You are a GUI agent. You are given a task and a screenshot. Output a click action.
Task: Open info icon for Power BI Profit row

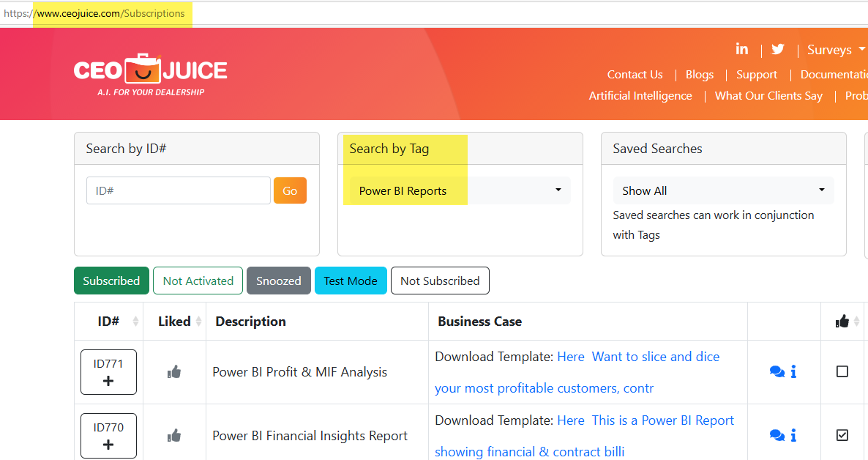(794, 372)
